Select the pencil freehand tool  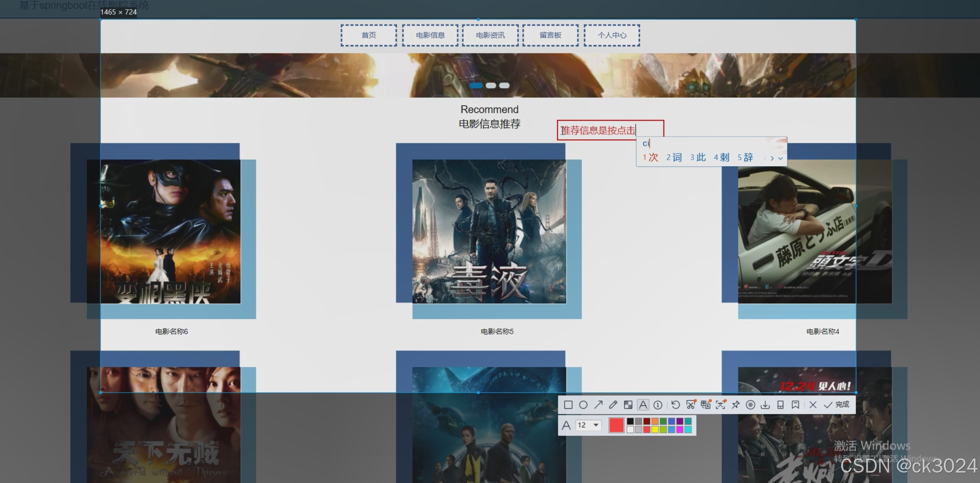(x=613, y=405)
